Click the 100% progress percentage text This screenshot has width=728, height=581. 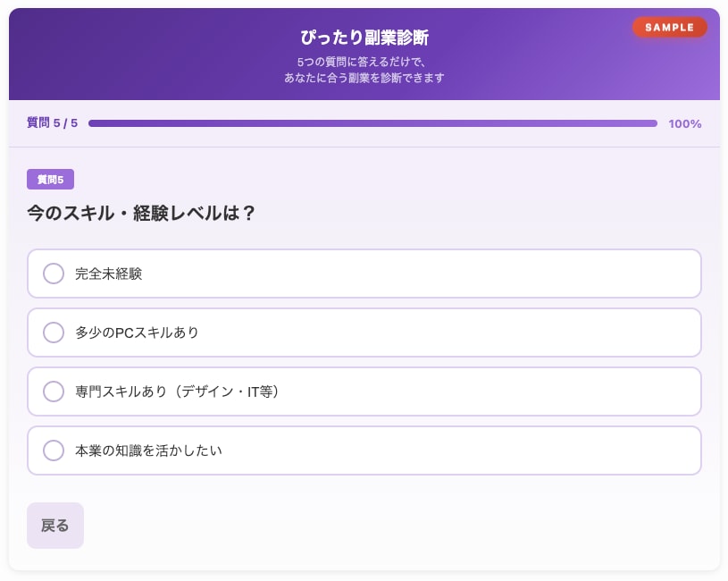[x=685, y=123]
